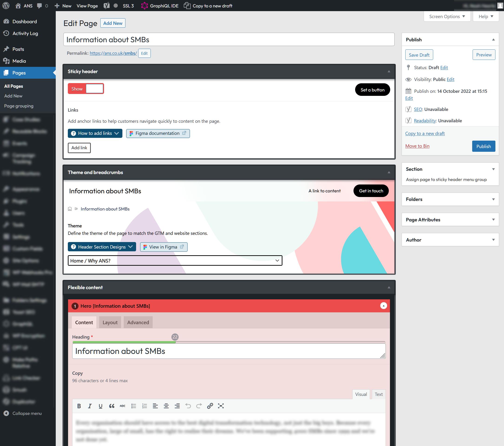Click the Bold formatting icon
The width and height of the screenshot is (504, 446).
tap(79, 406)
